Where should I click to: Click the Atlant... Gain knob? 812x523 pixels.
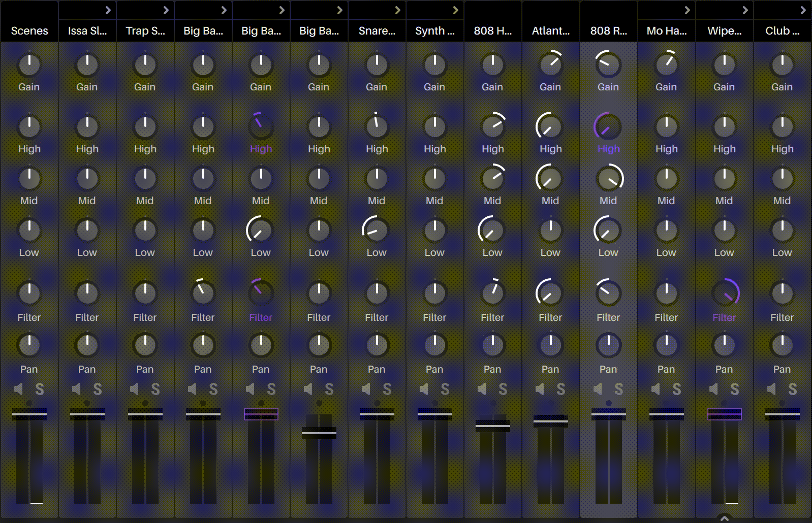coord(551,64)
